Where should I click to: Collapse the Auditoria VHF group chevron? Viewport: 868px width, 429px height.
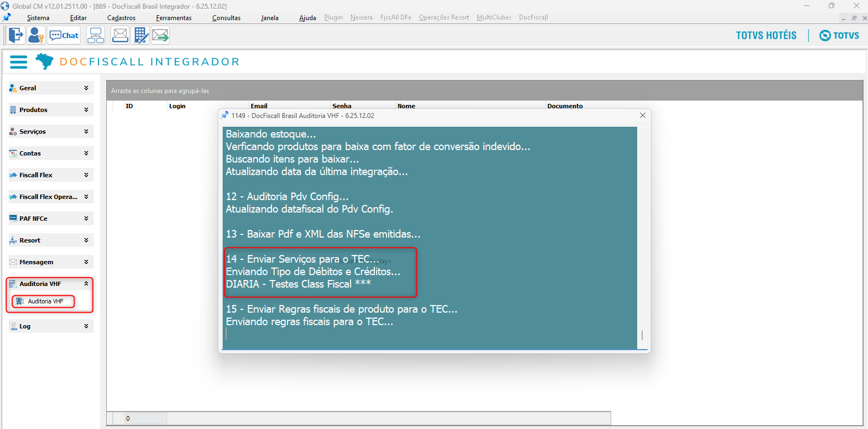[86, 283]
